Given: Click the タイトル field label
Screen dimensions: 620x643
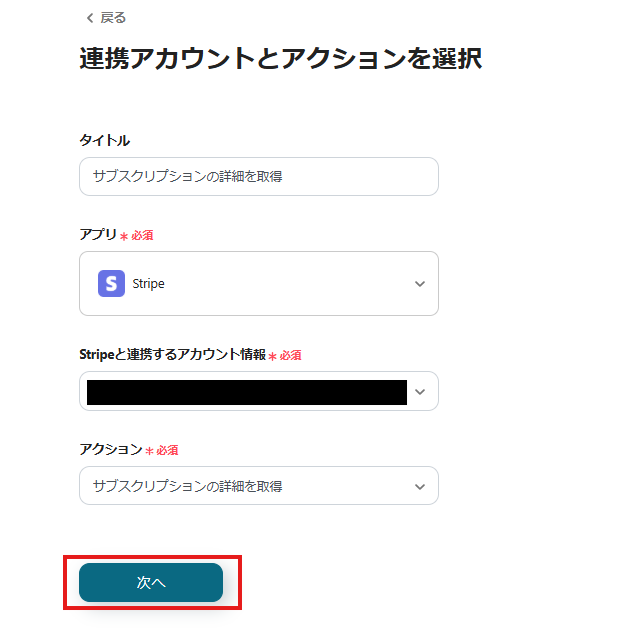Looking at the screenshot, I should point(104,140).
